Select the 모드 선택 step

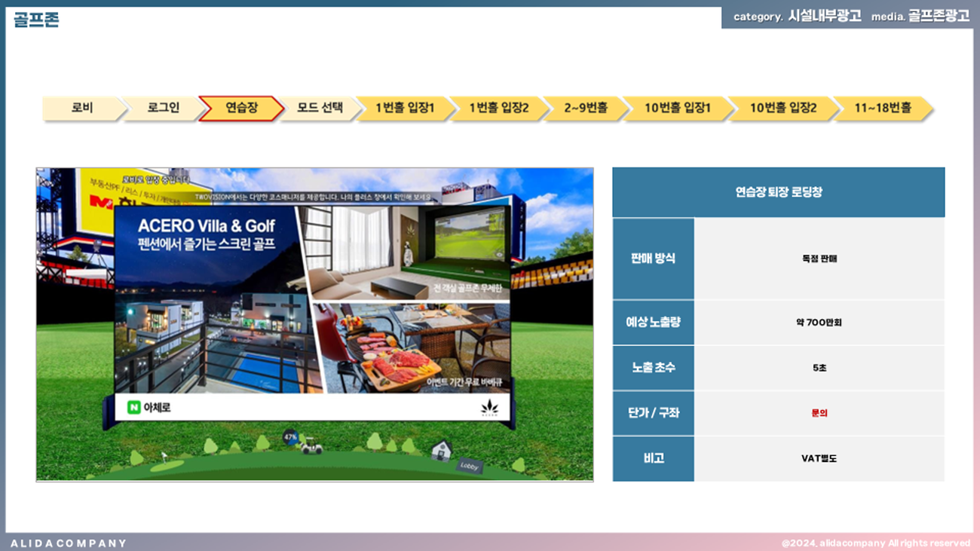[320, 108]
